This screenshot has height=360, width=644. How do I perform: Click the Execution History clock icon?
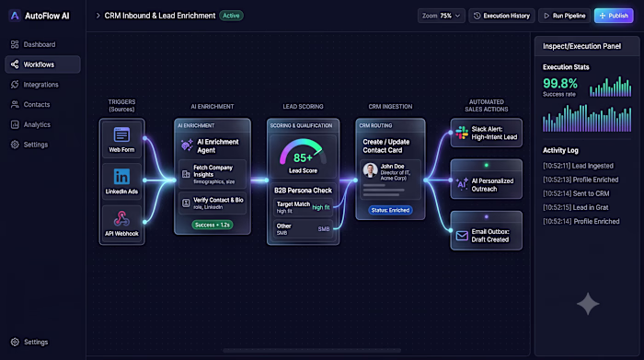(x=477, y=16)
